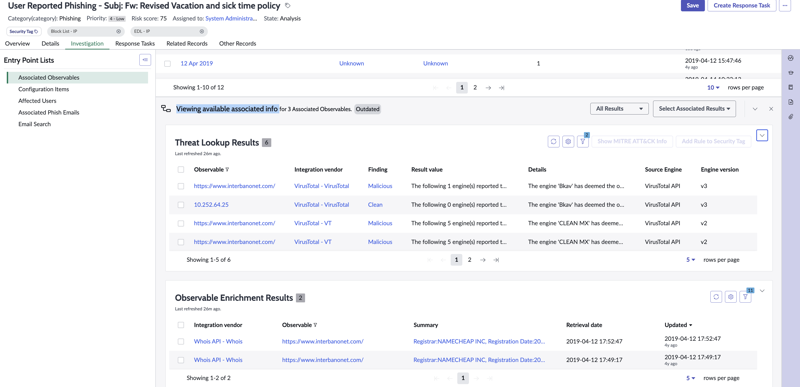Remove the EDL - IP tag
800x387 pixels.
pos(202,31)
